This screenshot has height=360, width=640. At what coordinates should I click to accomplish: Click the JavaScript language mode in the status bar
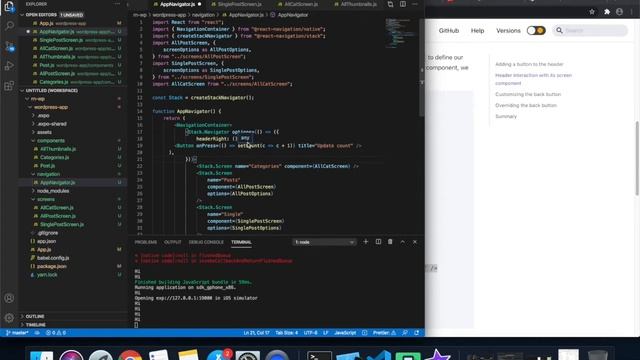(345, 333)
